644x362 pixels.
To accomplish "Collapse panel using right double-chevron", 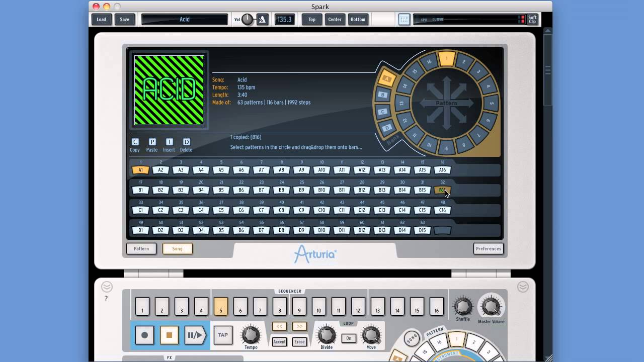I will pyautogui.click(x=523, y=287).
